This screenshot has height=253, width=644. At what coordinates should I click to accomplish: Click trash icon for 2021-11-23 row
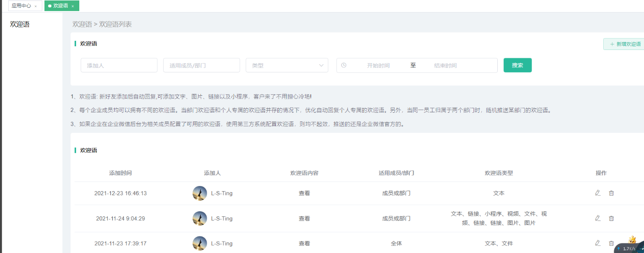611,243
